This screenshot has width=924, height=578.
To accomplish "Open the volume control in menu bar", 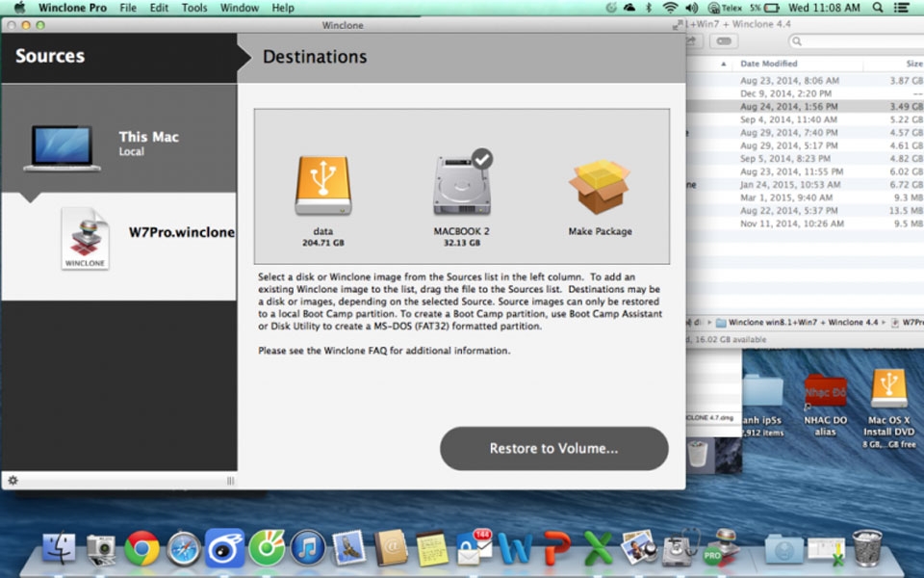I will coord(692,8).
